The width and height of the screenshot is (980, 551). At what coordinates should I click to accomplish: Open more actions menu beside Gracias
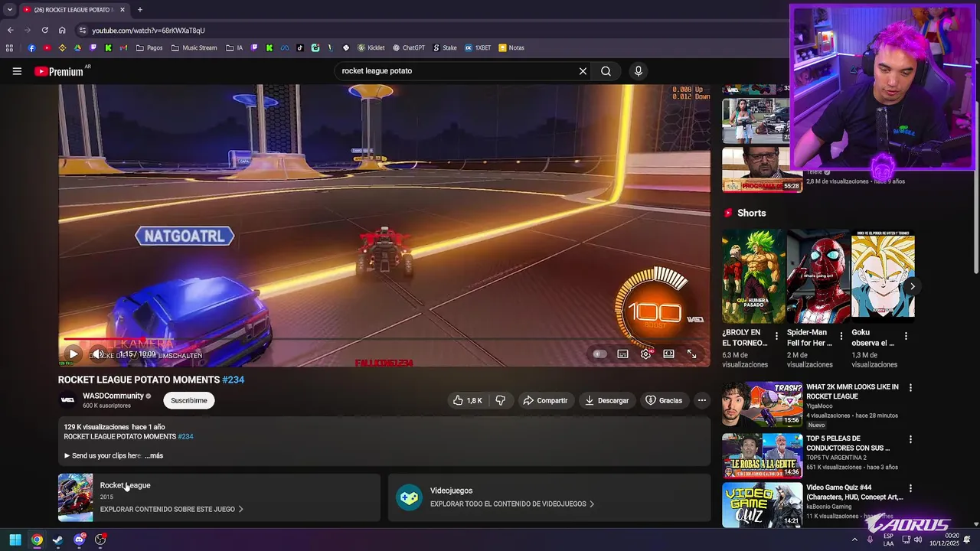pos(701,400)
